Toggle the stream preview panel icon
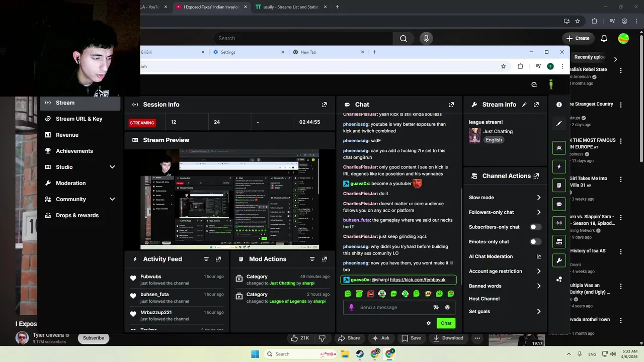Screen dimensions: 644x362 [x=559, y=148]
